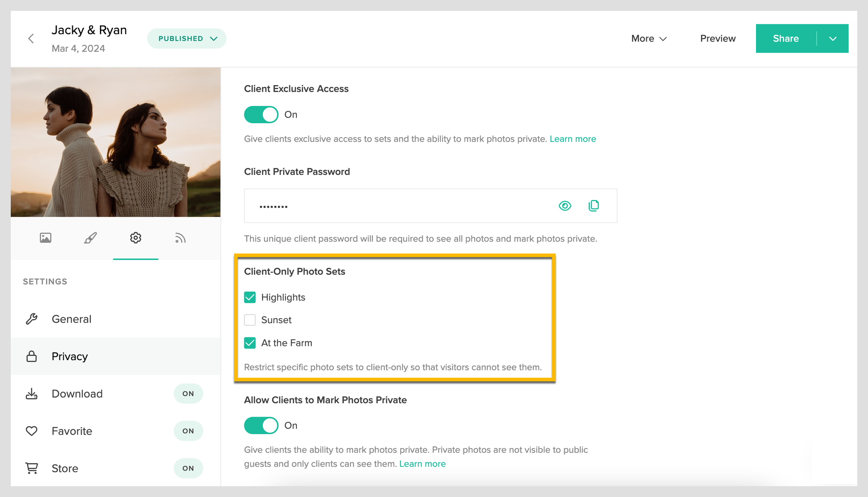Image resolution: width=868 pixels, height=497 pixels.
Task: Go to General settings
Action: pyautogui.click(x=71, y=319)
